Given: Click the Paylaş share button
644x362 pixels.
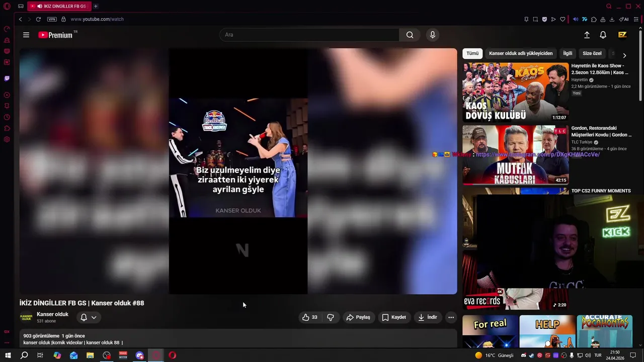Looking at the screenshot, I should (358, 317).
